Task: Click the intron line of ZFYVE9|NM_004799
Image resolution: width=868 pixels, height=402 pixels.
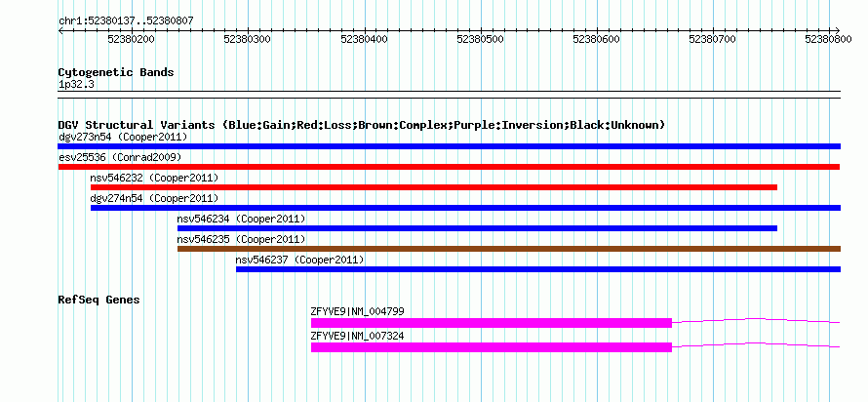Action: click(x=756, y=320)
